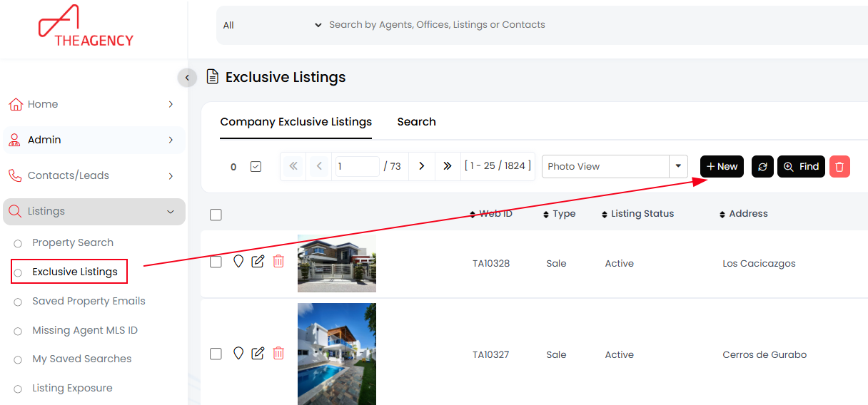Click the page number input field

tap(357, 166)
